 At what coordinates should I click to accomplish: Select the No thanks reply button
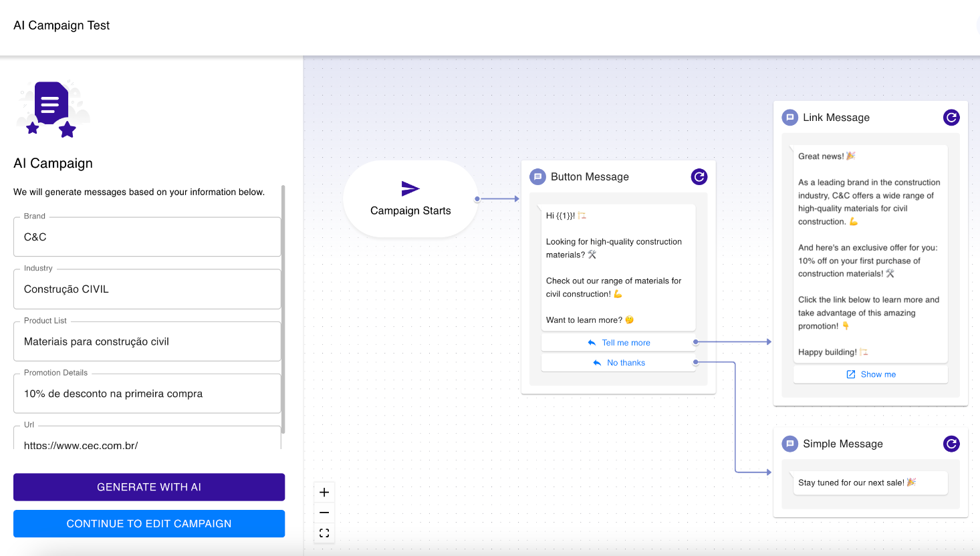(x=618, y=363)
